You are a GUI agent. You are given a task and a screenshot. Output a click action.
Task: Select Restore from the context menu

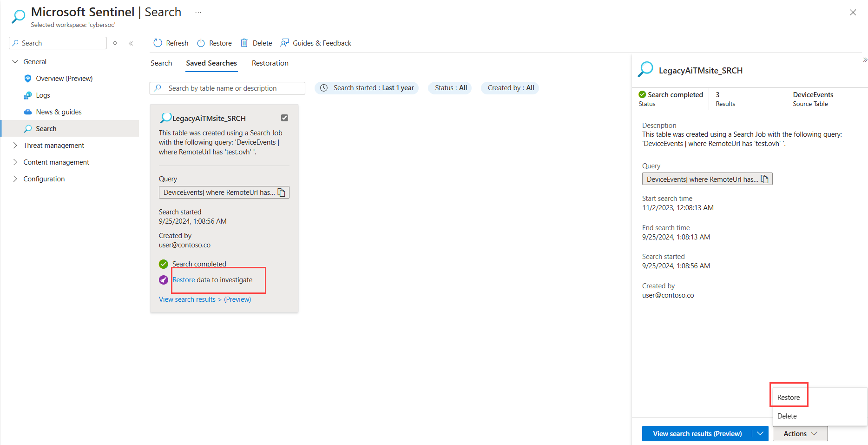tap(789, 397)
